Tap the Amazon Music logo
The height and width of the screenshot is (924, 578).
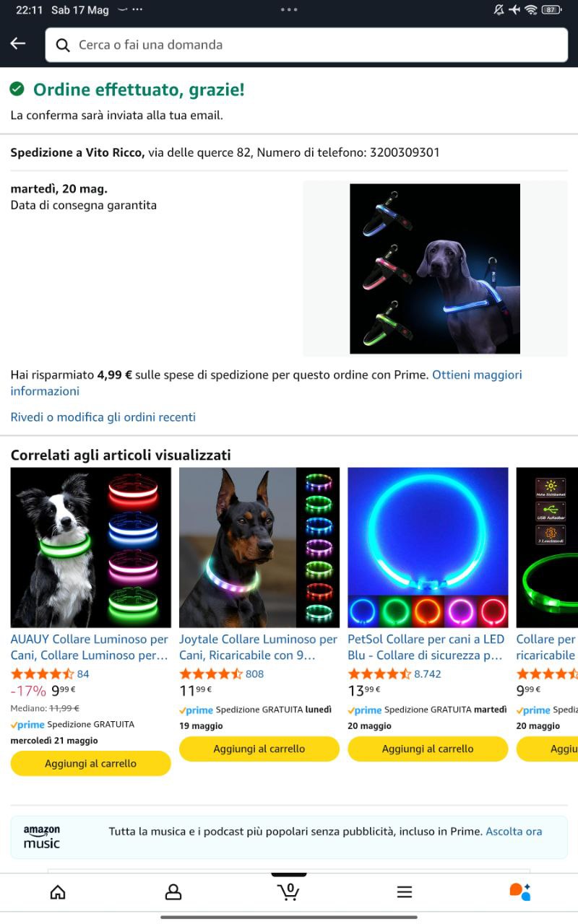(x=42, y=837)
